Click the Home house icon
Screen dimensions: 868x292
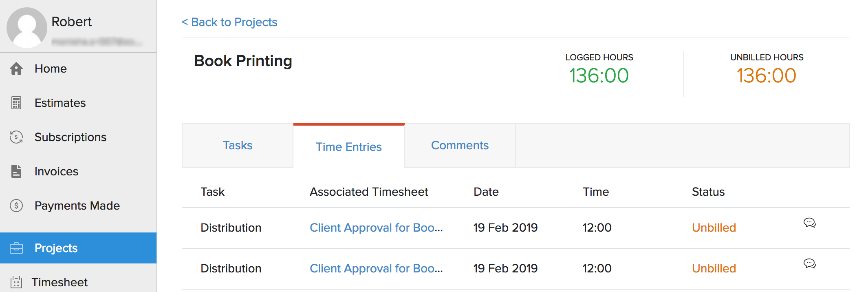click(x=16, y=69)
